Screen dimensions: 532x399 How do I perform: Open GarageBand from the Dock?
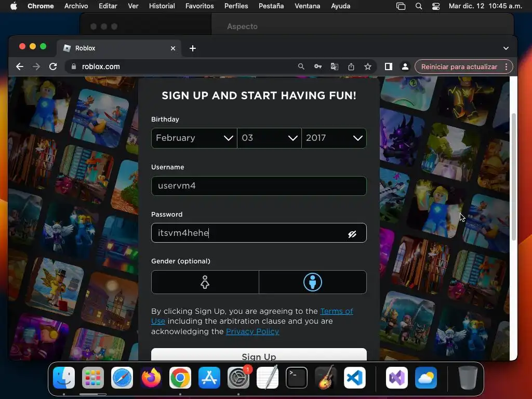[326, 378]
